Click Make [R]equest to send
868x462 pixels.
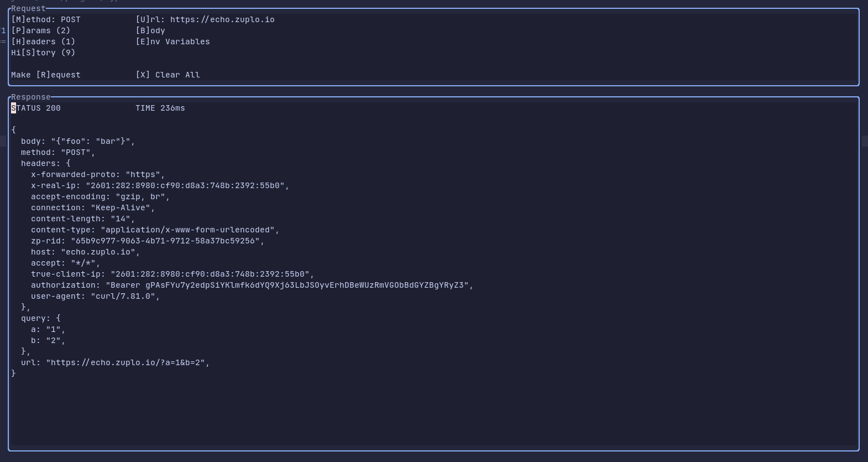[46, 75]
